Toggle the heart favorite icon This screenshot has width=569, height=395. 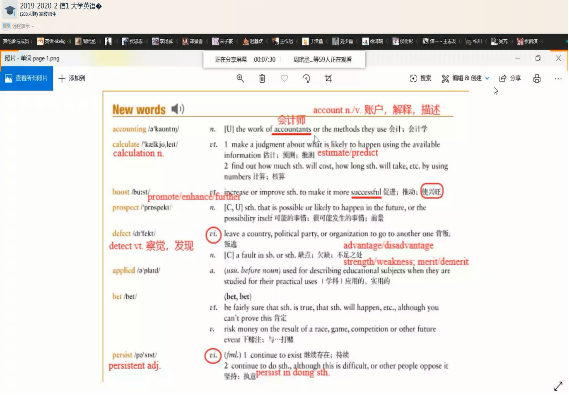[284, 78]
